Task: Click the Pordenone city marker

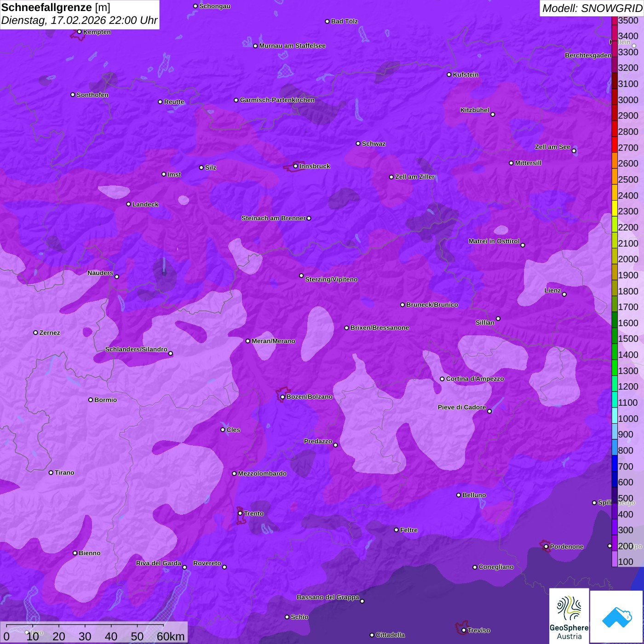Action: (x=546, y=546)
